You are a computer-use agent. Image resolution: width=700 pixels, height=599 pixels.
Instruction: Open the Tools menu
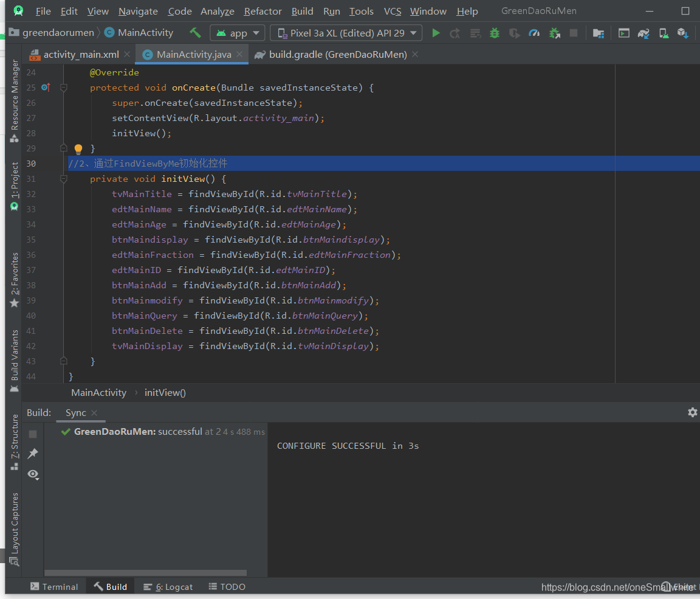(361, 11)
